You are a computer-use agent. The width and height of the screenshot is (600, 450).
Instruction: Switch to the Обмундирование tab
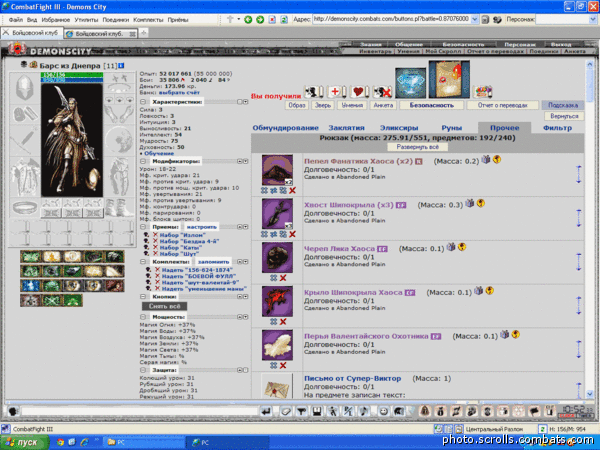[x=285, y=128]
